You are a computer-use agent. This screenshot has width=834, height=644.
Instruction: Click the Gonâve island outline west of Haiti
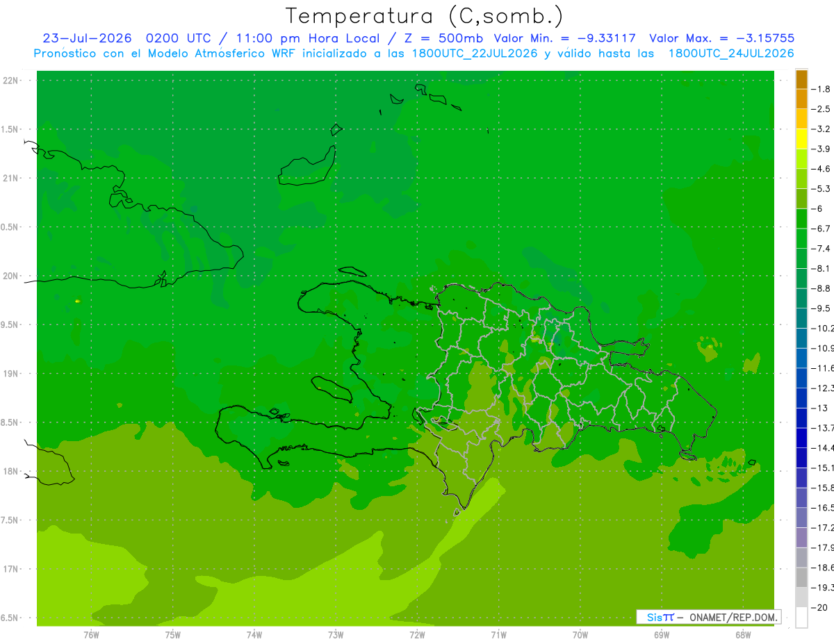coord(332,390)
